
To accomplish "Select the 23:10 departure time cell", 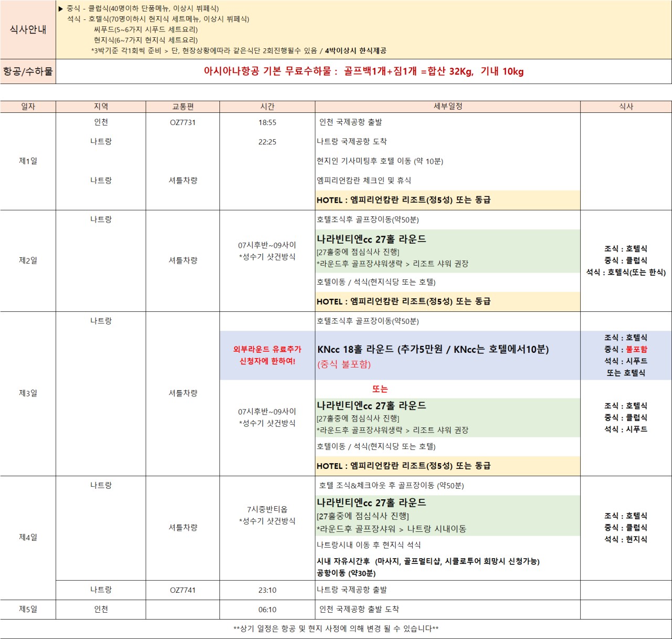I will click(x=267, y=590).
